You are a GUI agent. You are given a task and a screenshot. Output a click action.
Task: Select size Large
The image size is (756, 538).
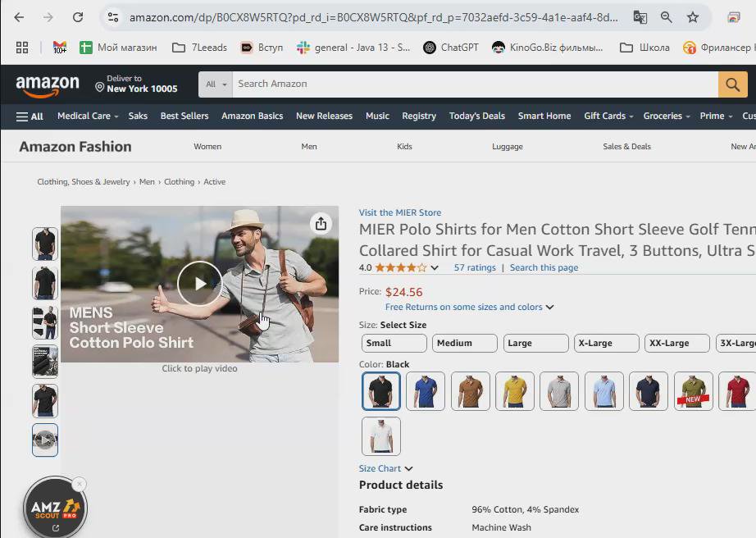(x=535, y=344)
